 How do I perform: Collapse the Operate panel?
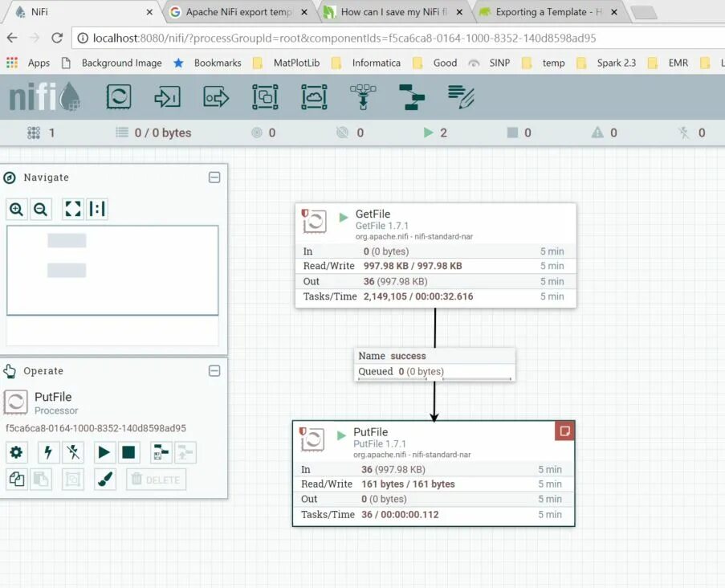pos(214,371)
